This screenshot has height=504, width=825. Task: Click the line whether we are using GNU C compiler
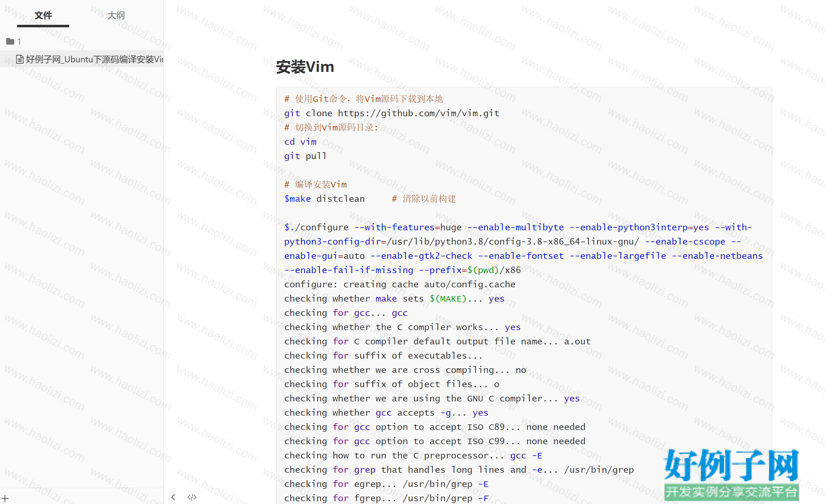pyautogui.click(x=432, y=398)
